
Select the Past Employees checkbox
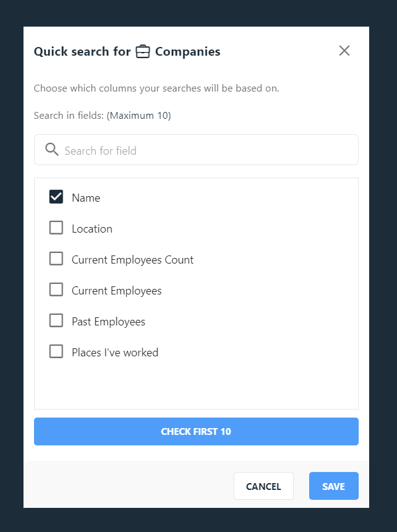point(56,320)
